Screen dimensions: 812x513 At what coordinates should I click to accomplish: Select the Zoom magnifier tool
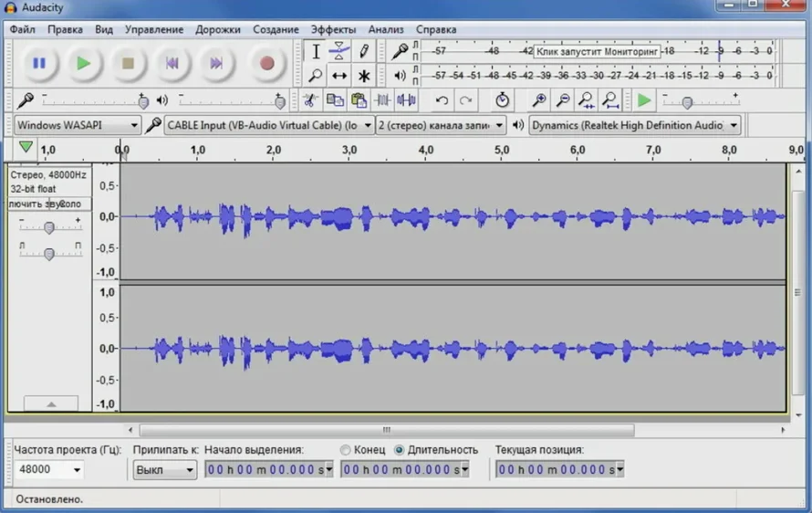[316, 76]
